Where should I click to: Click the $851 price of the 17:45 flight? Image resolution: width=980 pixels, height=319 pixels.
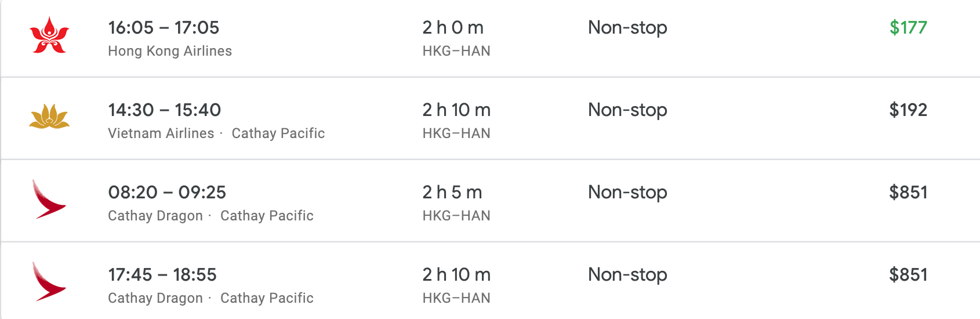(x=908, y=274)
